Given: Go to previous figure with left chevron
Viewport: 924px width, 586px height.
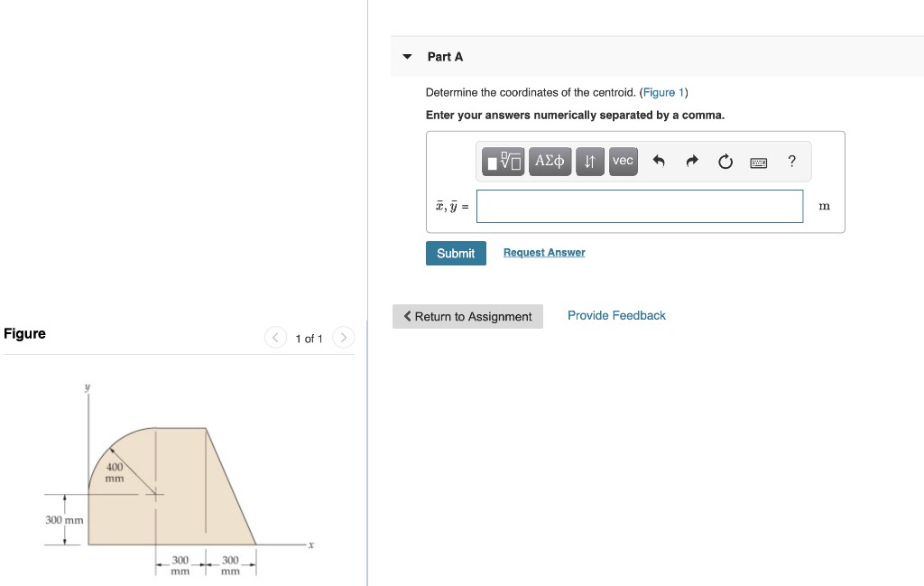Looking at the screenshot, I should [x=275, y=337].
